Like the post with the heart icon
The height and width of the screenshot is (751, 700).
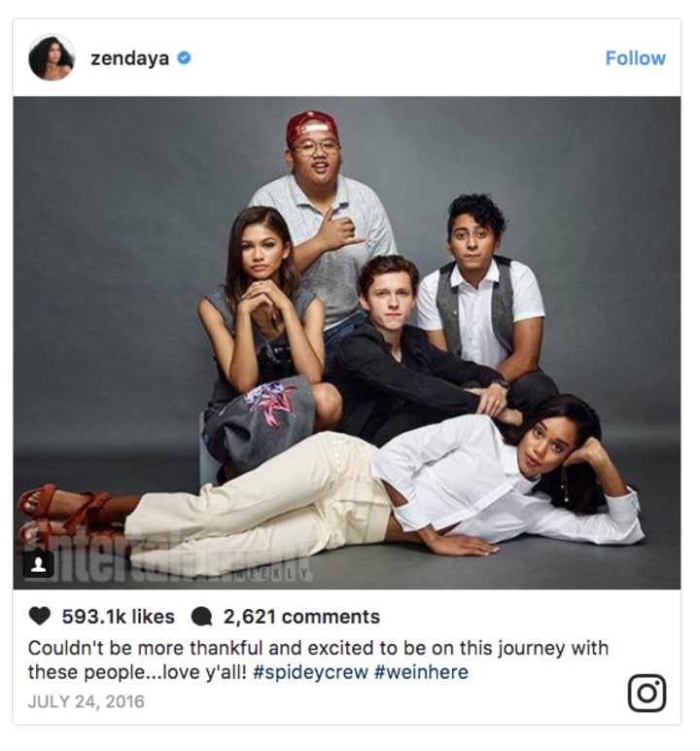[x=40, y=616]
